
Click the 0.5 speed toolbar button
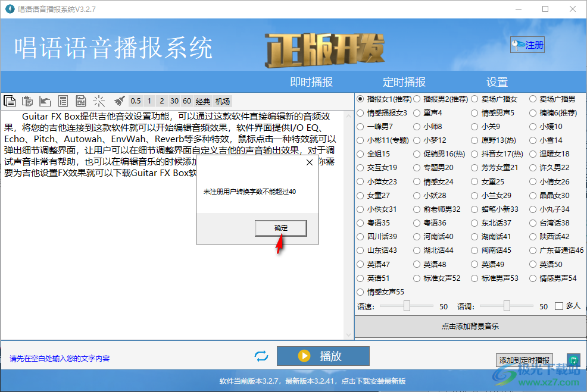(x=135, y=101)
